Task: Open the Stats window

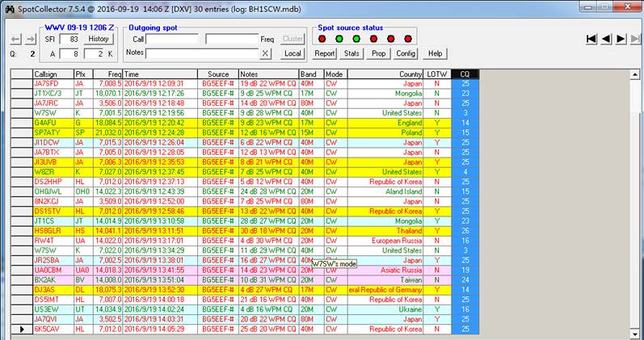Action: pos(351,53)
